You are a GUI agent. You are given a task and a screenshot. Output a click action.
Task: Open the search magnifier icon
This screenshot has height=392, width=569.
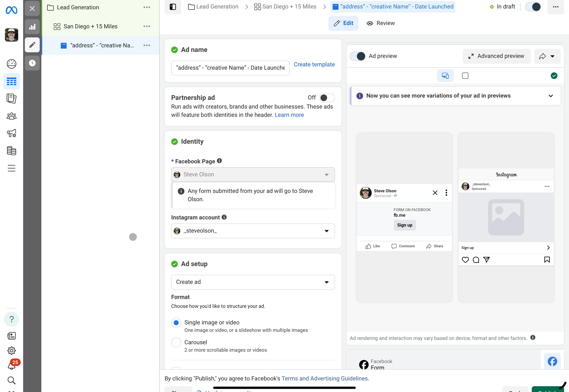click(12, 380)
